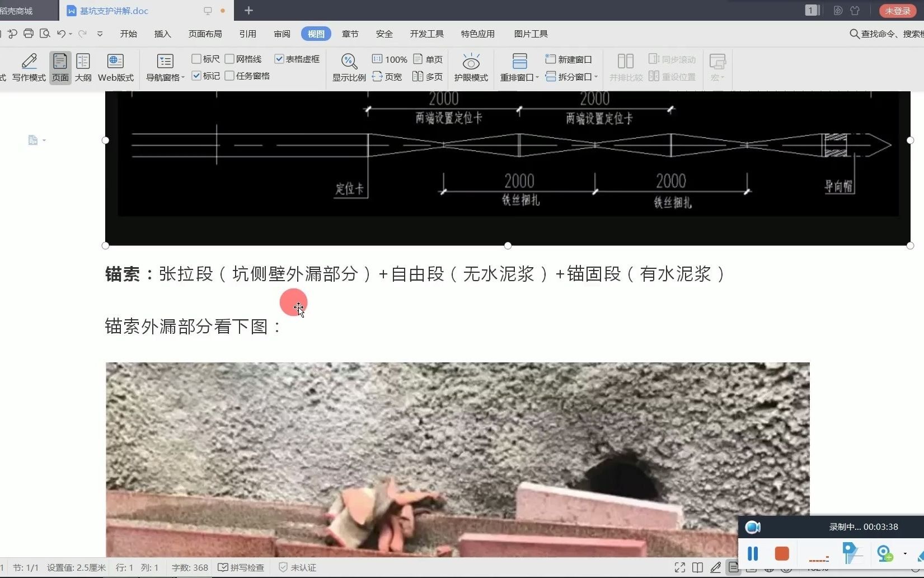Open the 特色应用 ribbon tab
The width and height of the screenshot is (924, 578).
coord(477,34)
